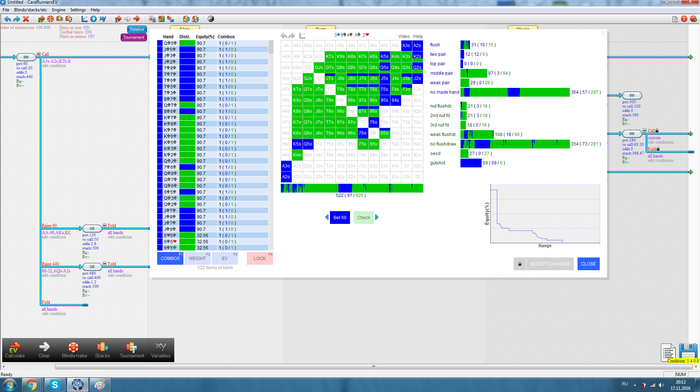This screenshot has height=392, width=700.
Task: Click the blue redo arrow in main toolbar
Action: click(x=17, y=19)
